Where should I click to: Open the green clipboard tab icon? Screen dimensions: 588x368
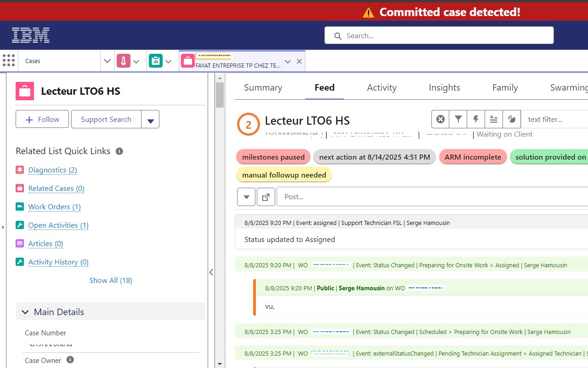pyautogui.click(x=156, y=61)
